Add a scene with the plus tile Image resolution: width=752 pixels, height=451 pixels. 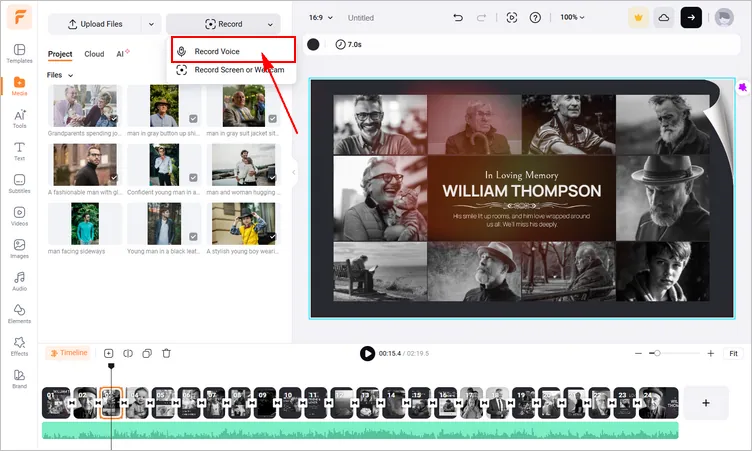tap(705, 403)
